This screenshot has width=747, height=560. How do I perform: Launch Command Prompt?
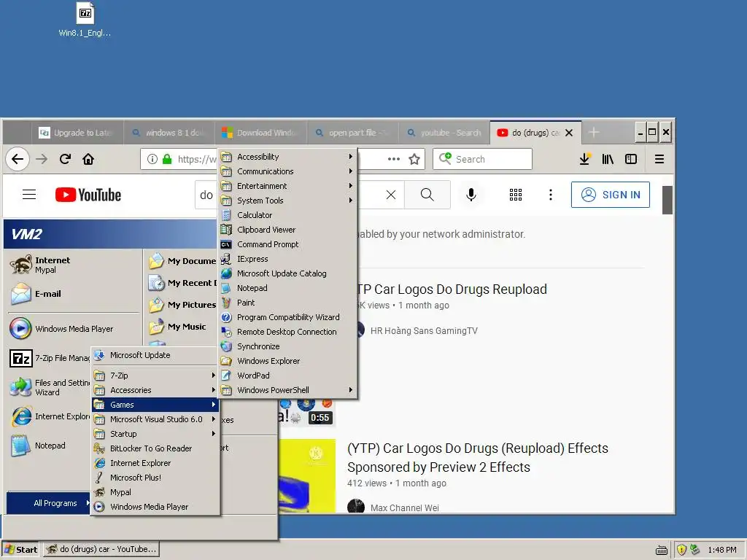point(287,244)
